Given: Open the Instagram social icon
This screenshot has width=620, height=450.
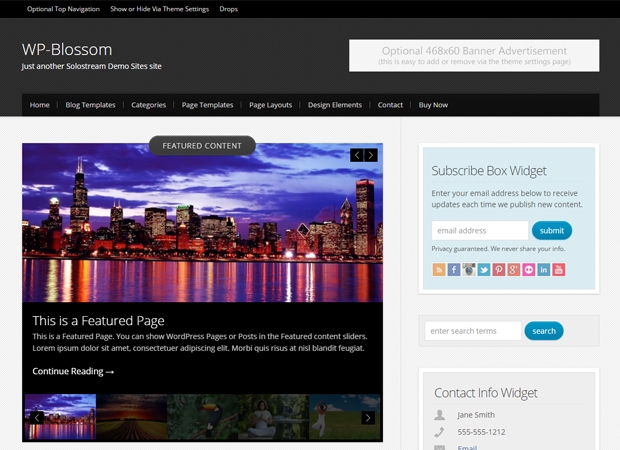Looking at the screenshot, I should [x=469, y=270].
